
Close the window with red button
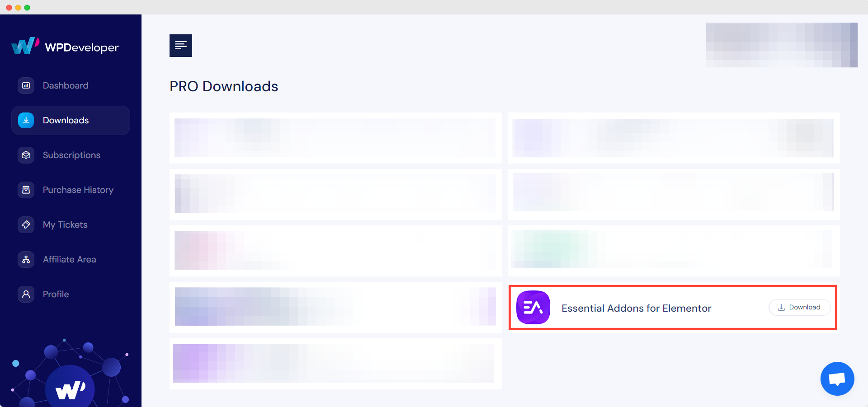(x=9, y=8)
